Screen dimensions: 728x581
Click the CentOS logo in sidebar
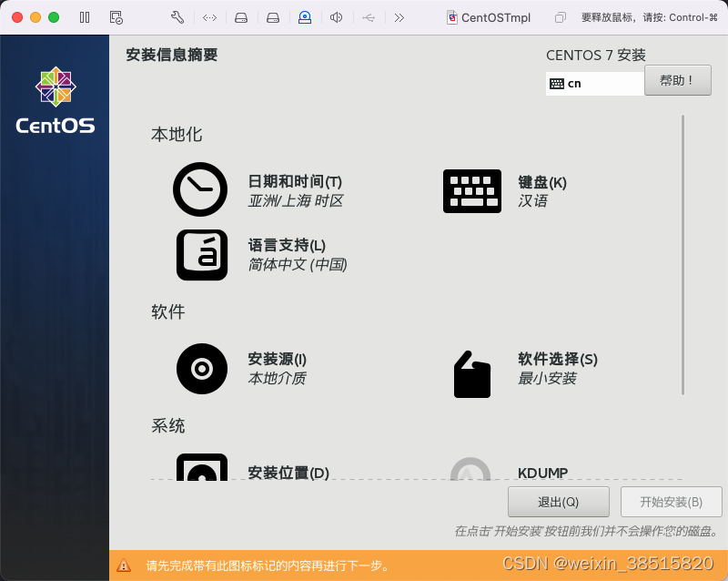[56, 100]
